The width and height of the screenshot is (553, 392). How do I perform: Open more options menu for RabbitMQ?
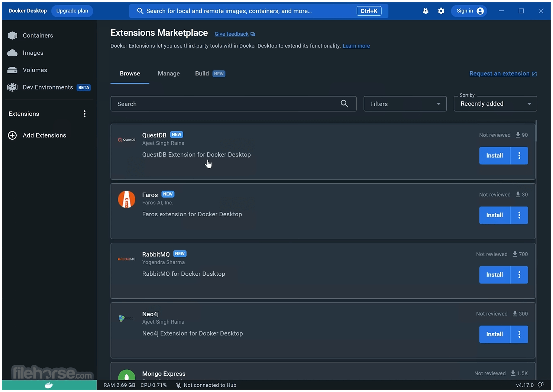(x=520, y=275)
